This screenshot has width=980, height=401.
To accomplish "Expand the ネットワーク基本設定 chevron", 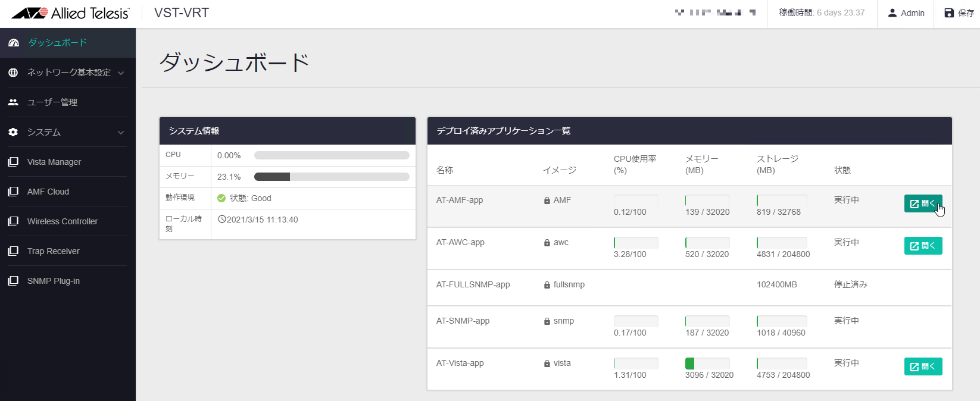I will coord(121,73).
